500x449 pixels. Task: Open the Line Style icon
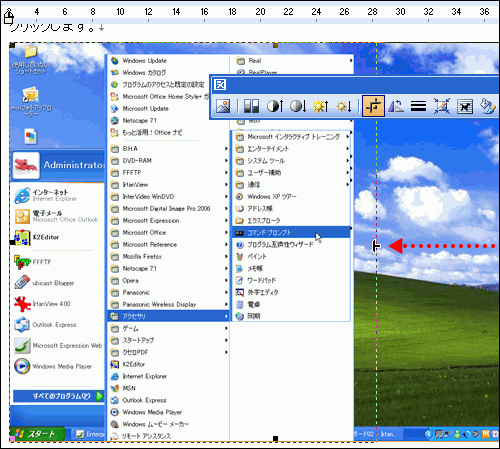418,106
